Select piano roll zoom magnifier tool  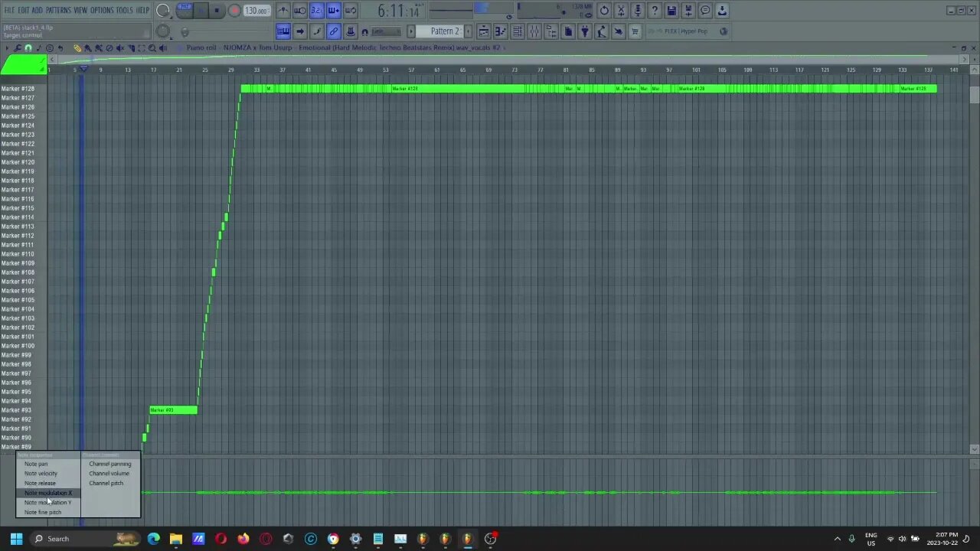[152, 48]
